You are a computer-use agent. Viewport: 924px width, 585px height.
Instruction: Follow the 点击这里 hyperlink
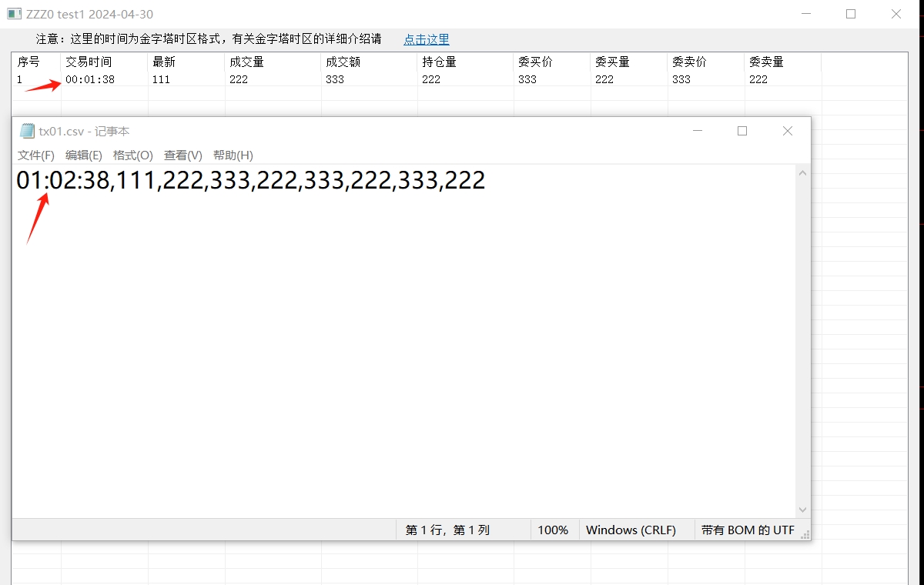[x=427, y=39]
